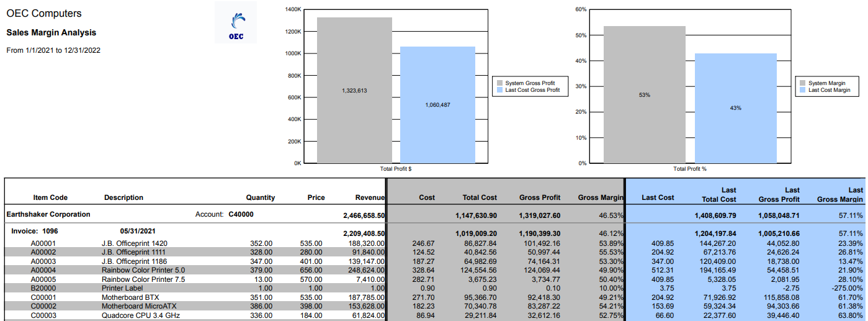Click item code A00003
868x321 pixels.
pyautogui.click(x=43, y=261)
